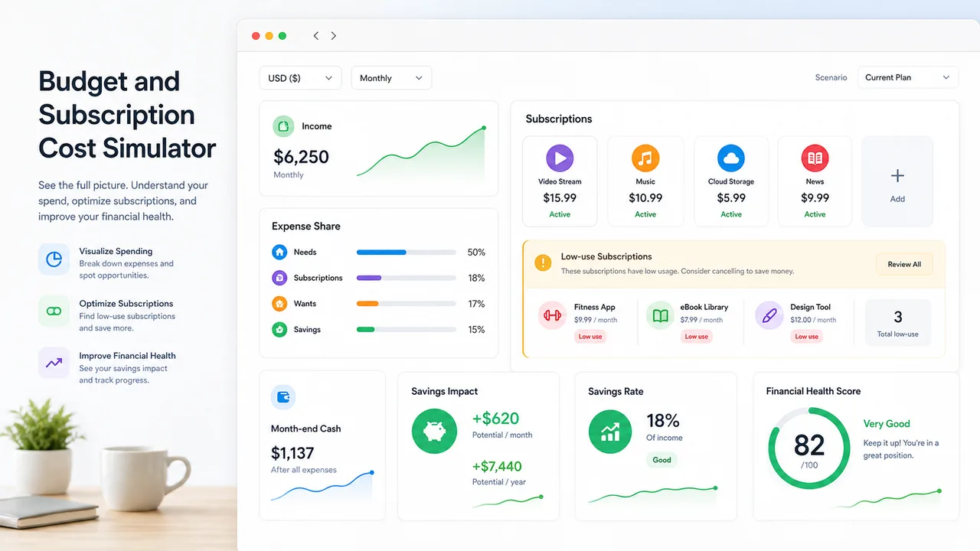
Task: Click the News book icon
Action: [815, 158]
